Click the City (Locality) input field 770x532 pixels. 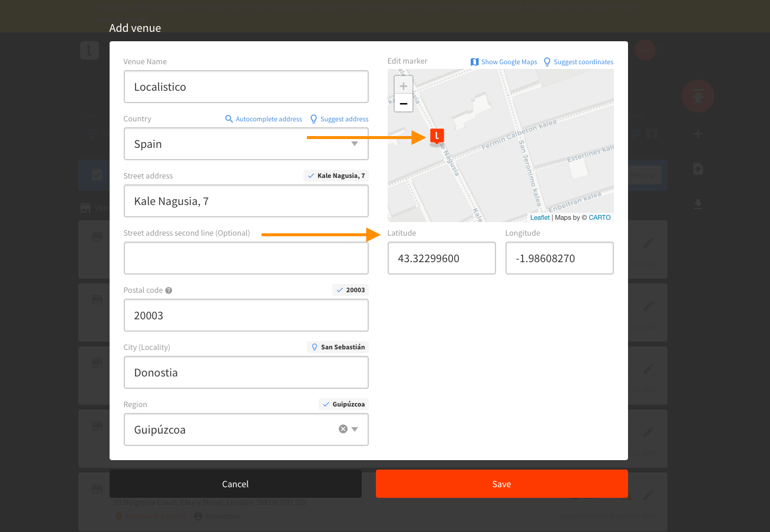(x=246, y=372)
